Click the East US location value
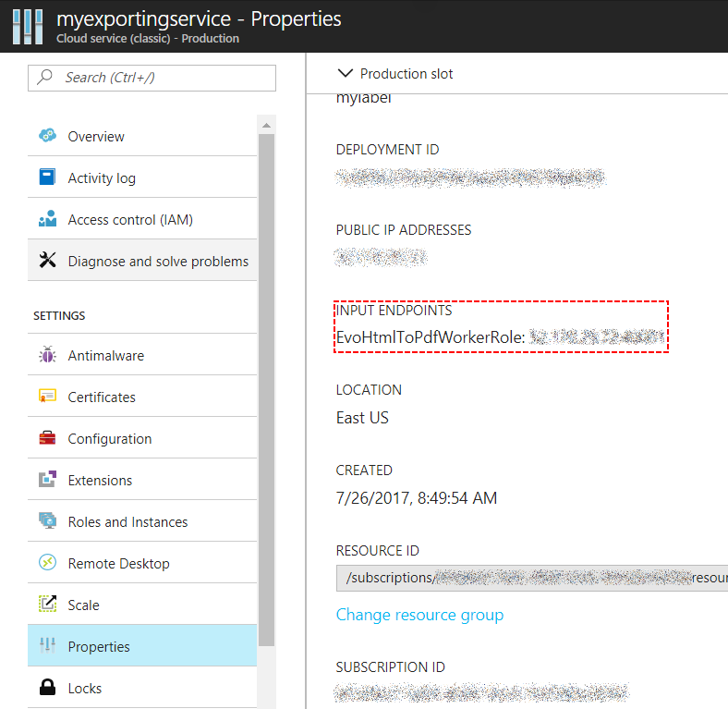The width and height of the screenshot is (728, 709). (362, 418)
